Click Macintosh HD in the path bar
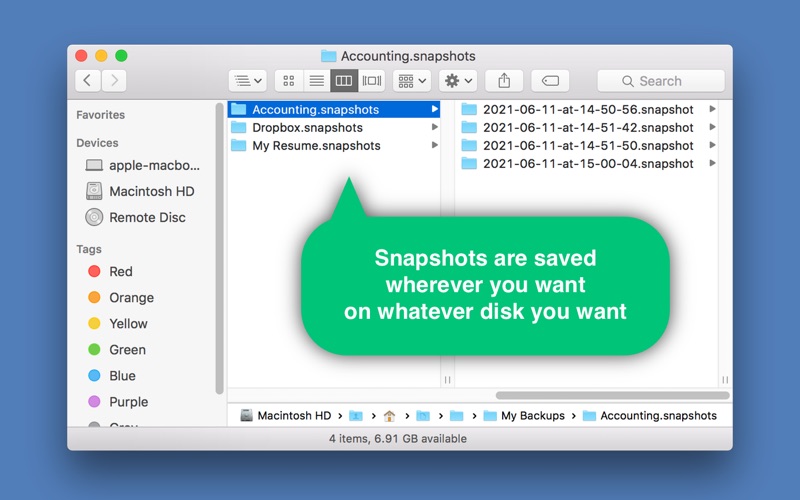 coord(286,416)
